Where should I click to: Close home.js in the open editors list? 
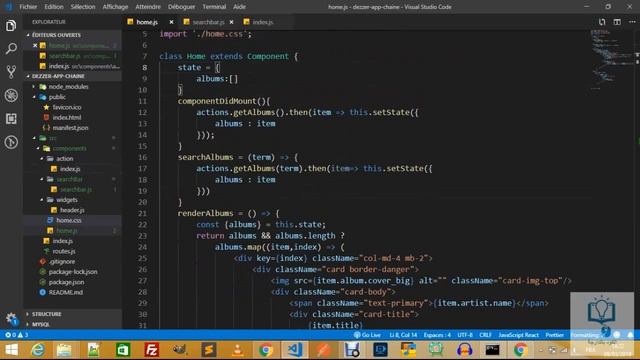pyautogui.click(x=35, y=45)
